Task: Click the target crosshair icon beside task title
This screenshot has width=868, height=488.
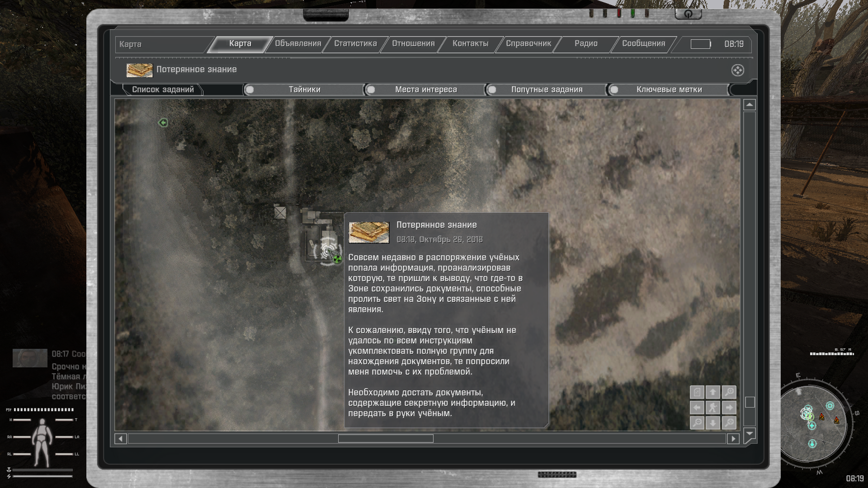Action: pos(738,70)
